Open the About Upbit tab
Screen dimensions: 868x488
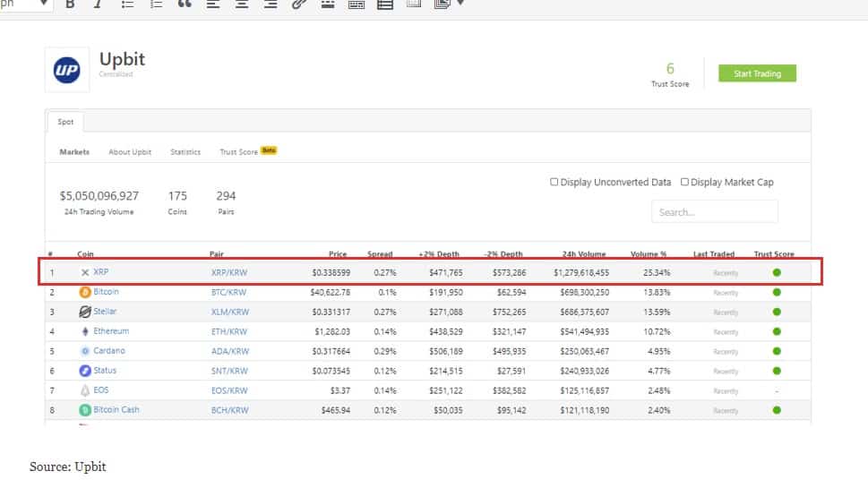(x=130, y=151)
